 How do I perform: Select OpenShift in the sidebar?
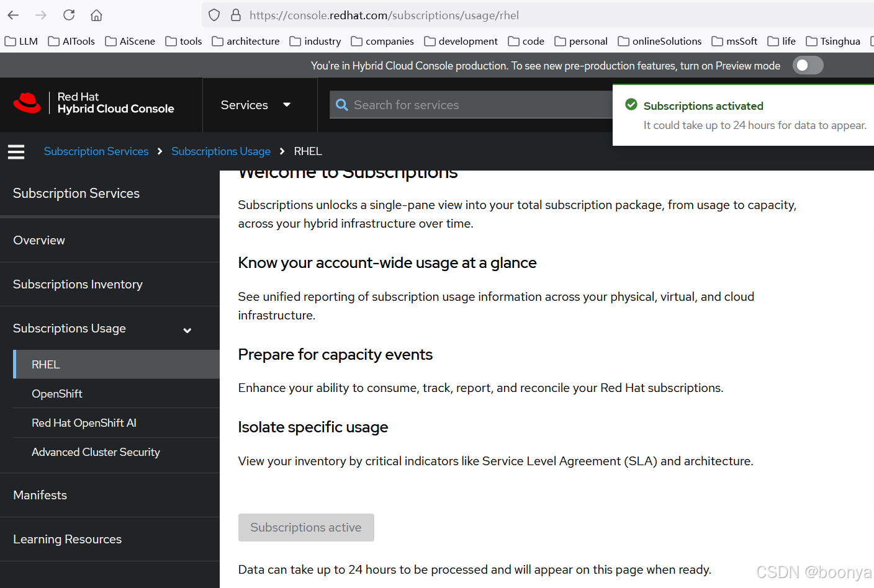57,394
